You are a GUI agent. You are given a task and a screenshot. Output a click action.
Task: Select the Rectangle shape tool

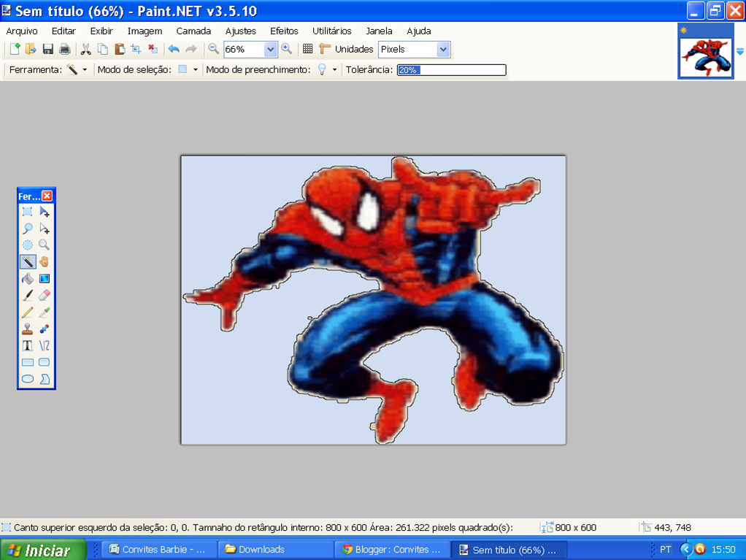click(x=28, y=362)
